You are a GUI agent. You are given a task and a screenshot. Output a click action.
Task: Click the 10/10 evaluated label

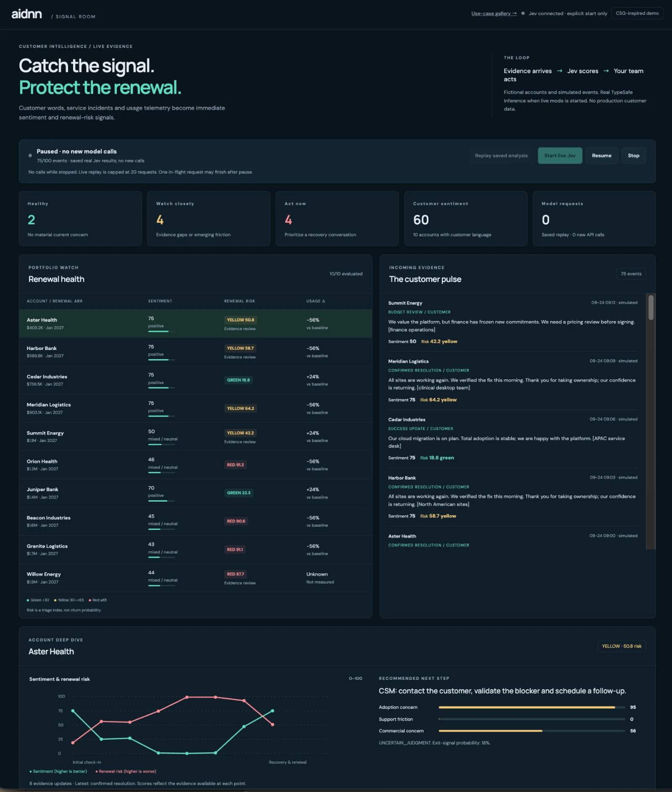tap(346, 274)
